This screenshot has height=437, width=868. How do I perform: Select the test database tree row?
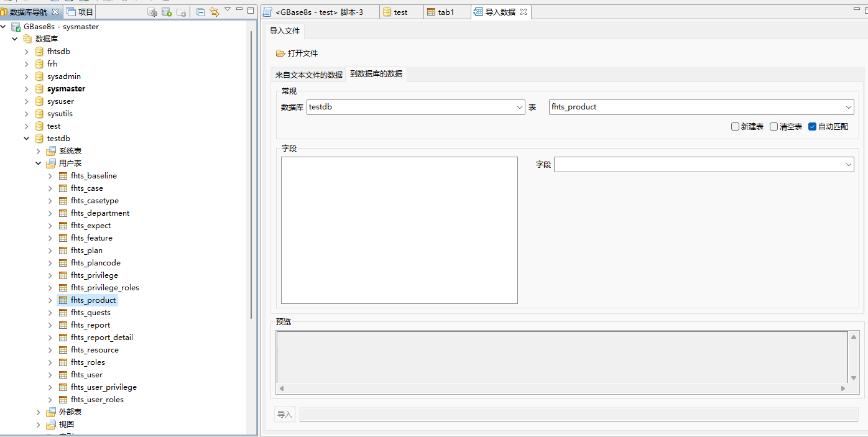[x=53, y=126]
